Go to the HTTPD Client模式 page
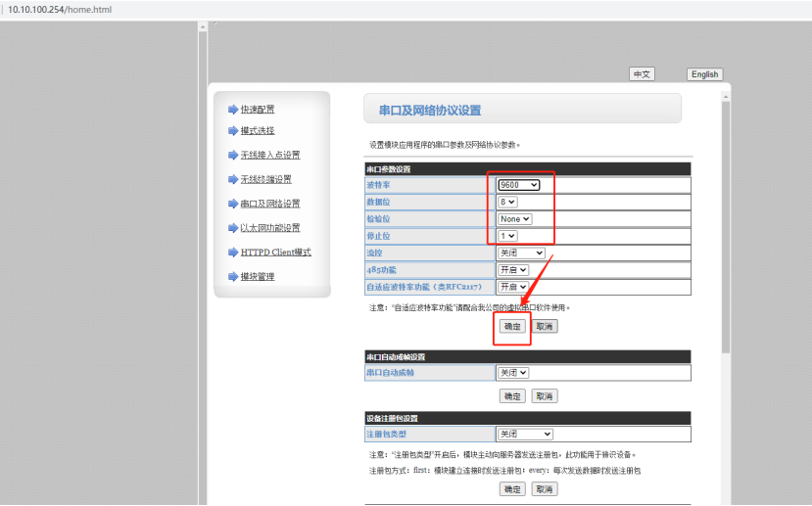This screenshot has width=812, height=506. point(275,253)
